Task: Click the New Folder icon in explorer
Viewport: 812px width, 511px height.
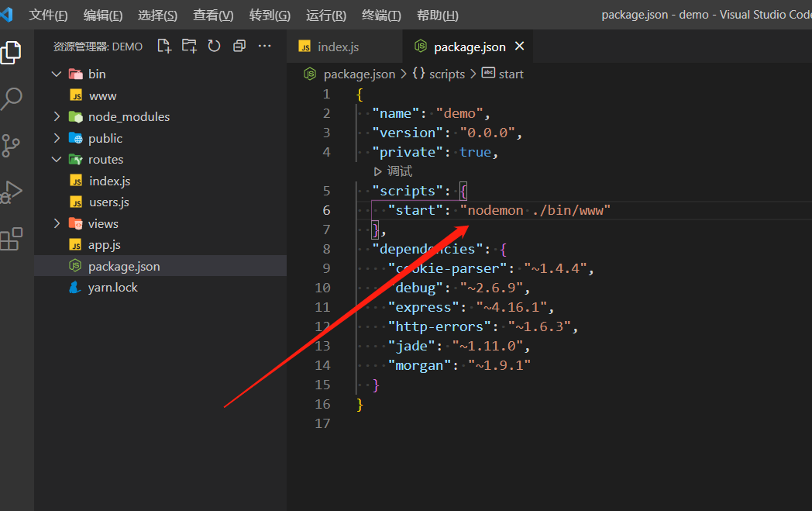Action: coord(189,46)
